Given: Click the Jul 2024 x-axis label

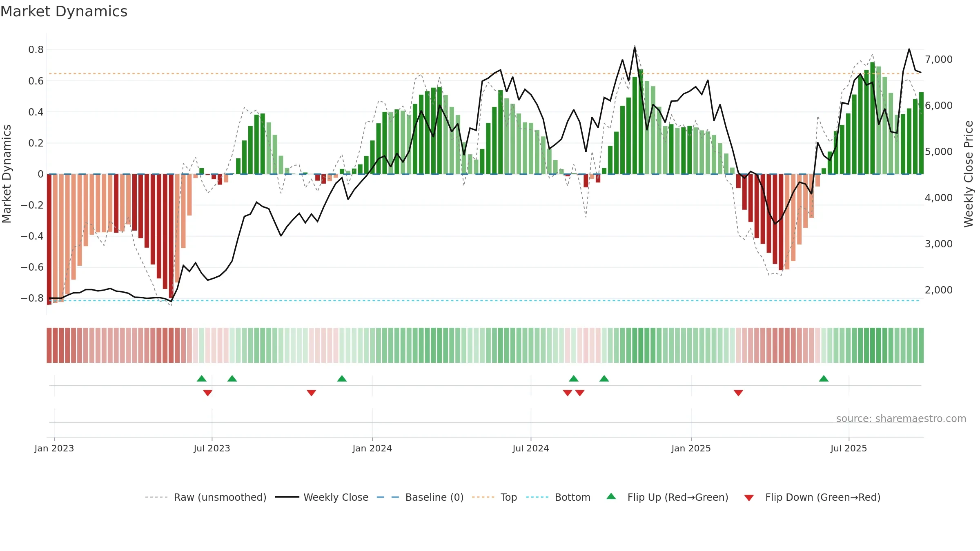Looking at the screenshot, I should pos(531,448).
